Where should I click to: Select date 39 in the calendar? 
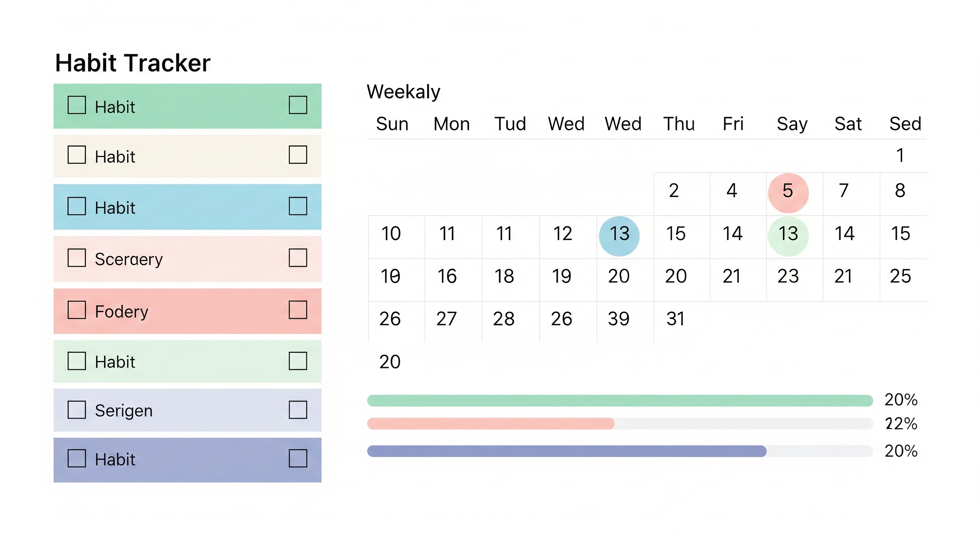[x=618, y=319]
